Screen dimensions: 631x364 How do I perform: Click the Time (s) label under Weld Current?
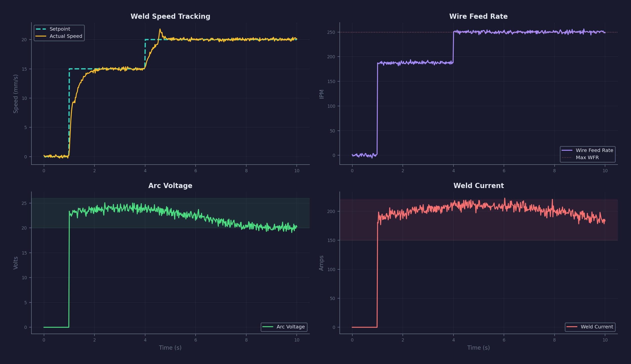coord(478,347)
